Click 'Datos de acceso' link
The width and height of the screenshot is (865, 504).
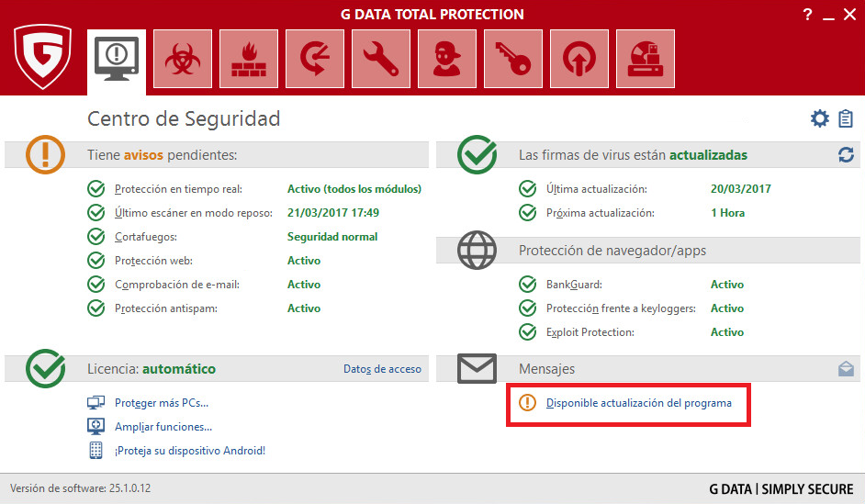click(382, 369)
